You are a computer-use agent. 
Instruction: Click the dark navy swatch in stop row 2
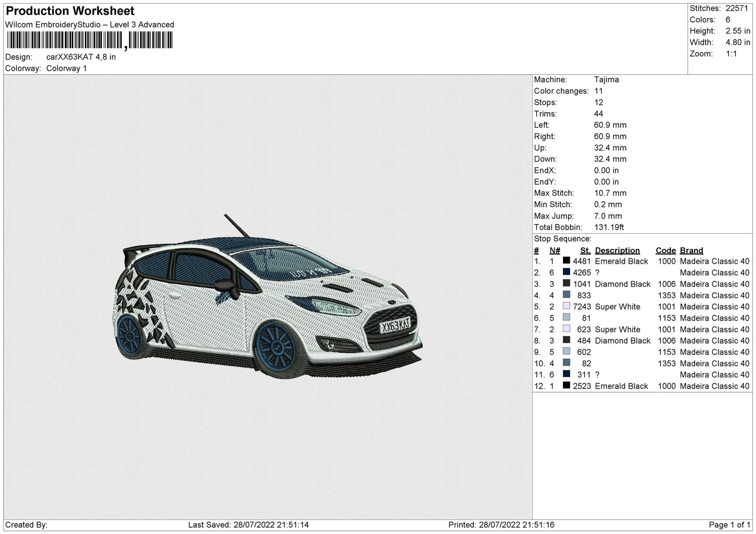(x=566, y=272)
